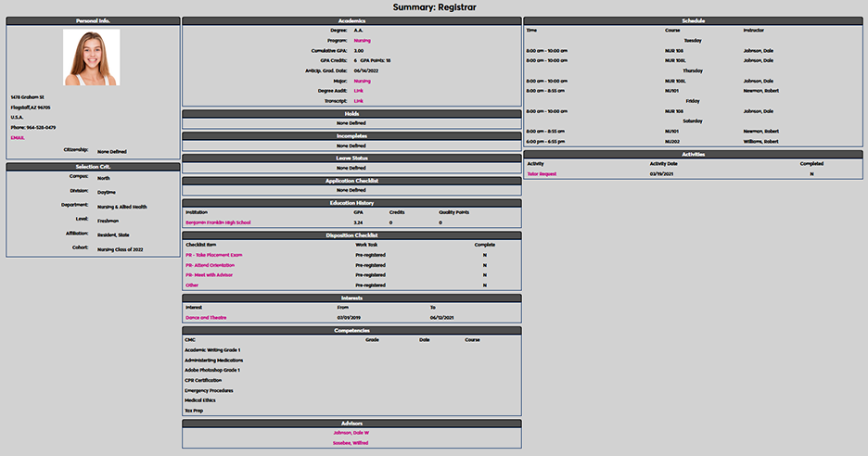
Task: Click the '6:00 pm - 6:55 pm' time slot
Action: 545,142
